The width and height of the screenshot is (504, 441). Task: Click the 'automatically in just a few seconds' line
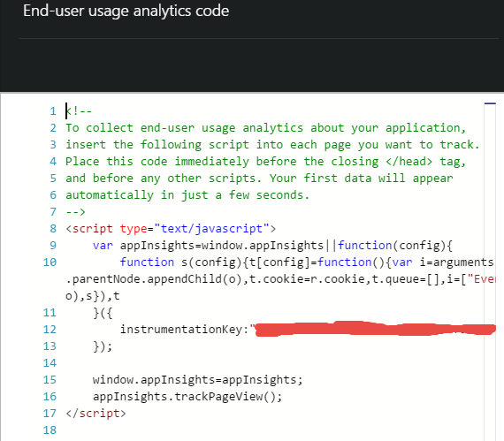[187, 195]
